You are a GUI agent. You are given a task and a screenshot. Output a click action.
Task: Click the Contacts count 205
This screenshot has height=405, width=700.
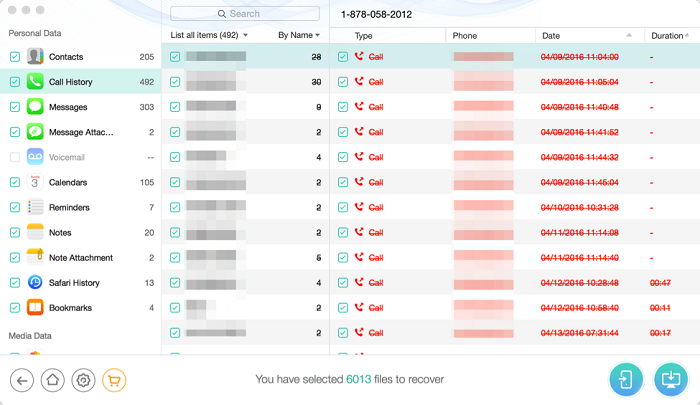pos(146,57)
